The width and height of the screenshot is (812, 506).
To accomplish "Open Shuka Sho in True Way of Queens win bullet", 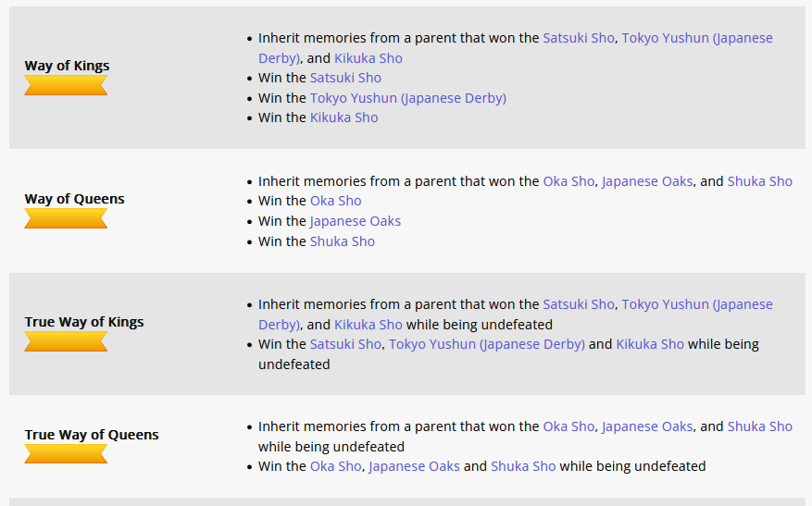I will coord(523,466).
